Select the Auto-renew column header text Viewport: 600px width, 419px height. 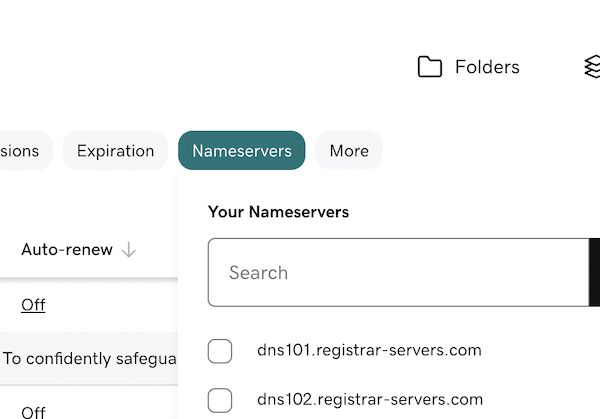[66, 250]
